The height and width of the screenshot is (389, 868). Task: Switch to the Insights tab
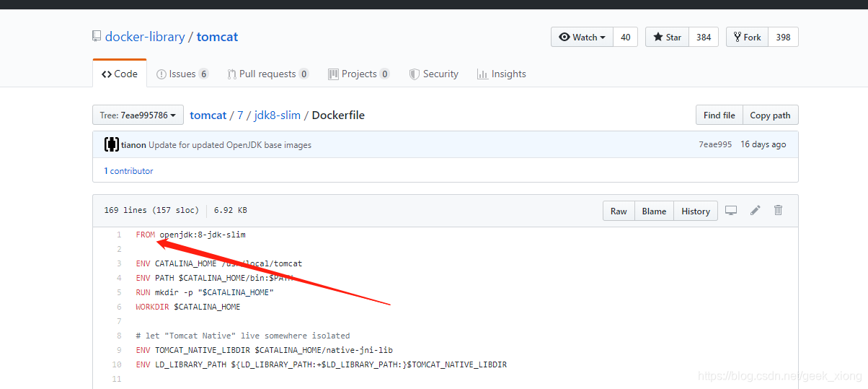[x=501, y=74]
